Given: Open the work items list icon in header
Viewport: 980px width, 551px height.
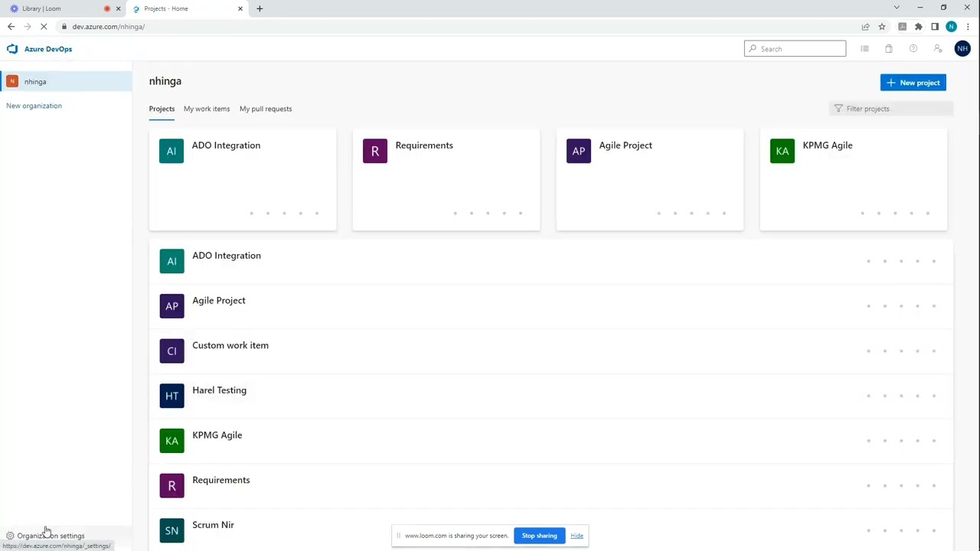Looking at the screenshot, I should click(864, 49).
